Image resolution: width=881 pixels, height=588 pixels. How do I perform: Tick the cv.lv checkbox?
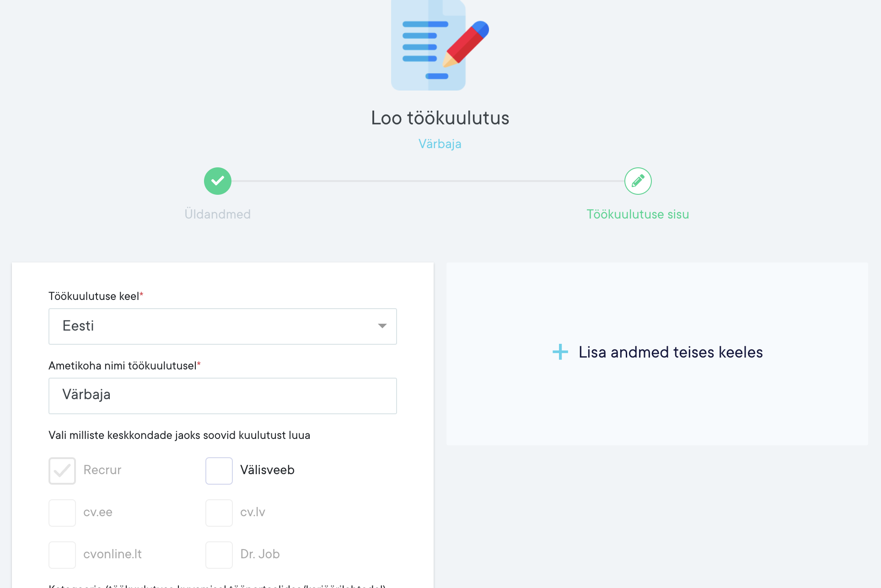coord(219,513)
